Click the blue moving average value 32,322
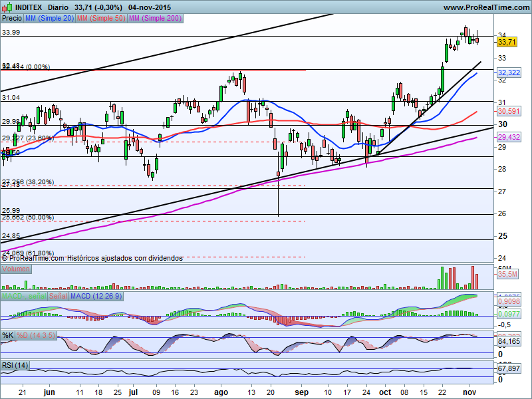532x399 pixels. (509, 72)
